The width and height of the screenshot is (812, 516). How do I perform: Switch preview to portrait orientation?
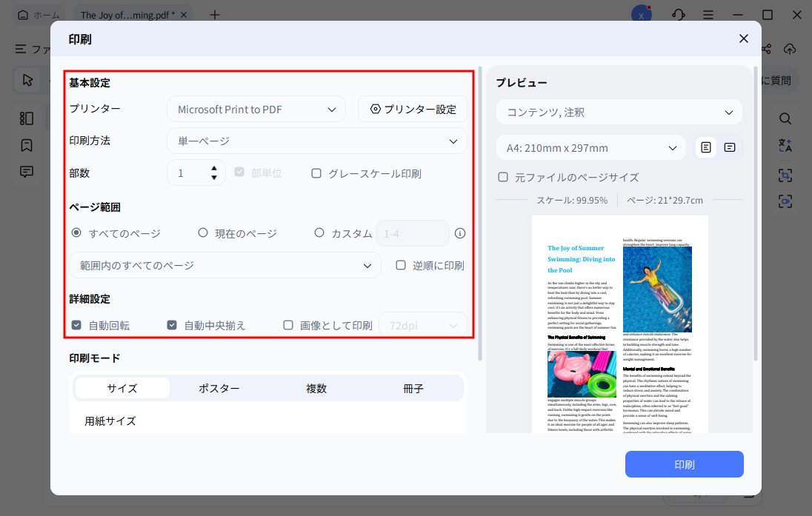click(705, 147)
